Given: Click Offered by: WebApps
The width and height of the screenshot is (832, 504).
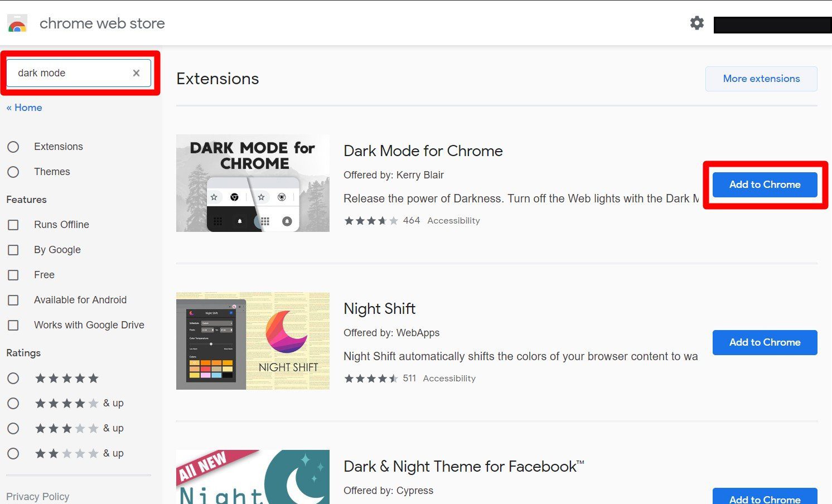Looking at the screenshot, I should [x=391, y=333].
